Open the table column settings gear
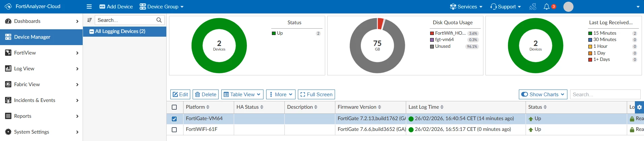Screen dimensions: 644x141 click(639, 107)
